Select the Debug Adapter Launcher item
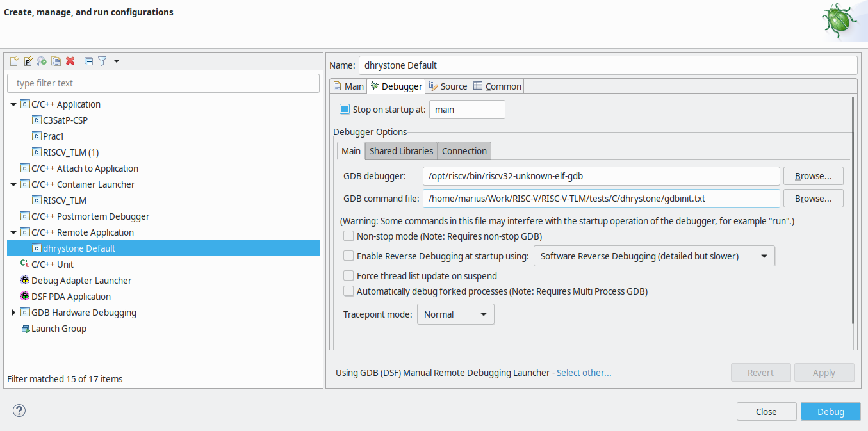This screenshot has height=431, width=868. tap(81, 281)
